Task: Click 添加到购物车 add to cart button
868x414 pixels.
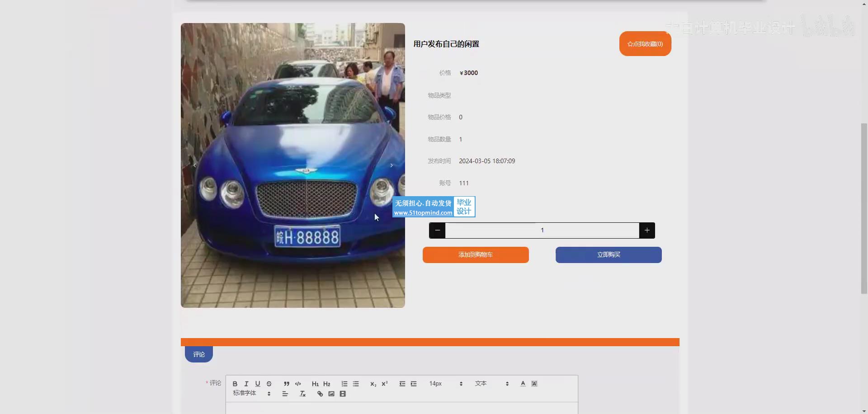Action: [476, 255]
